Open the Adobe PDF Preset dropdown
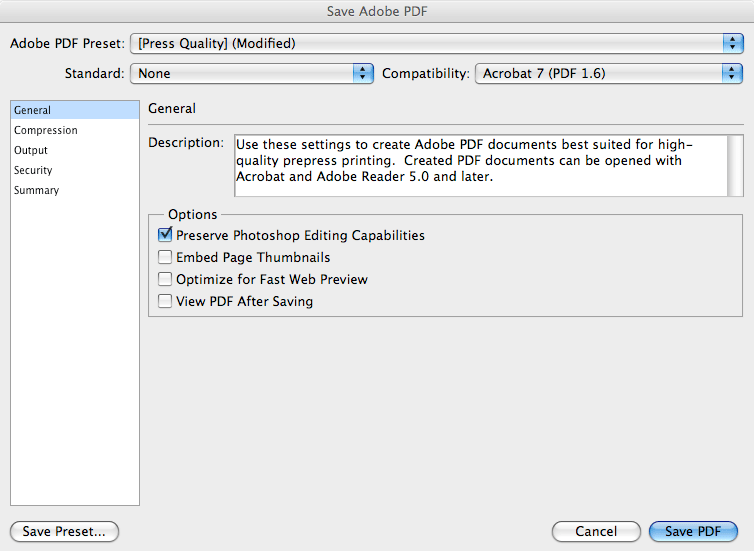Image resolution: width=754 pixels, height=551 pixels. (437, 44)
